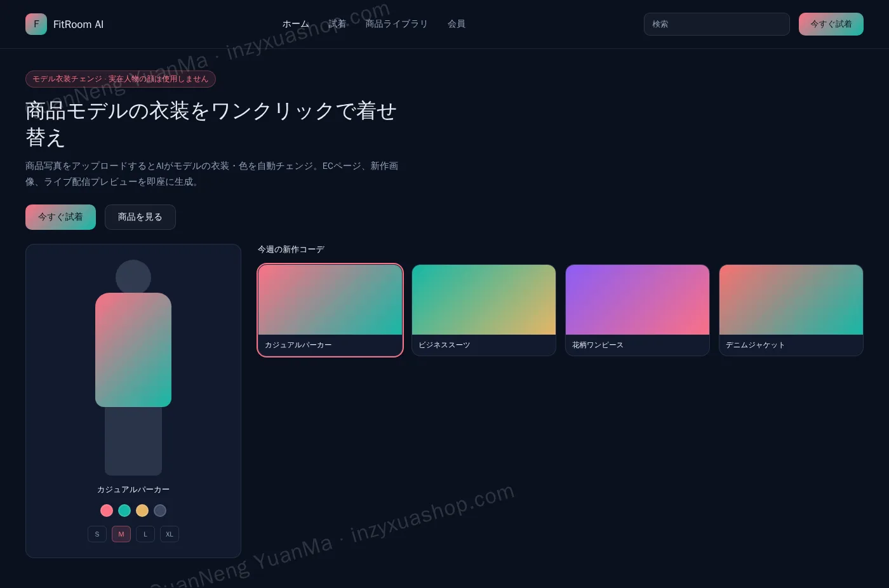This screenshot has width=889, height=588.
Task: Select size S
Action: [97, 534]
